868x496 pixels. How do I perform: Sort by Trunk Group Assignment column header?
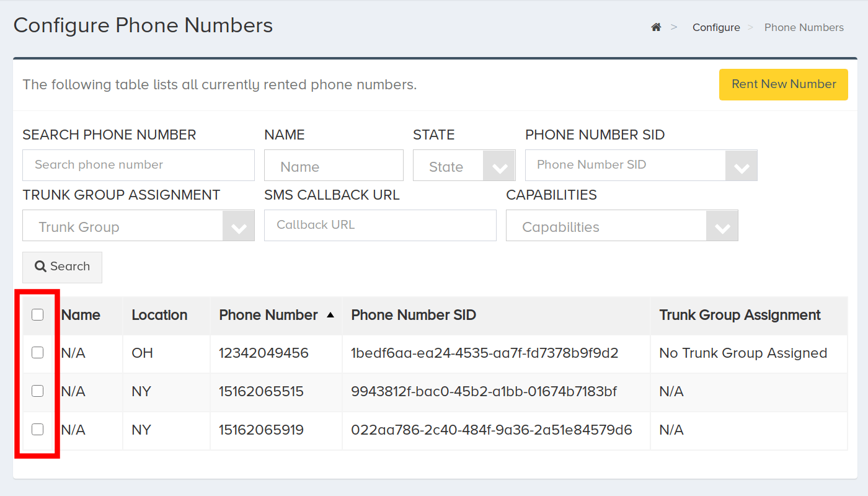coord(740,315)
